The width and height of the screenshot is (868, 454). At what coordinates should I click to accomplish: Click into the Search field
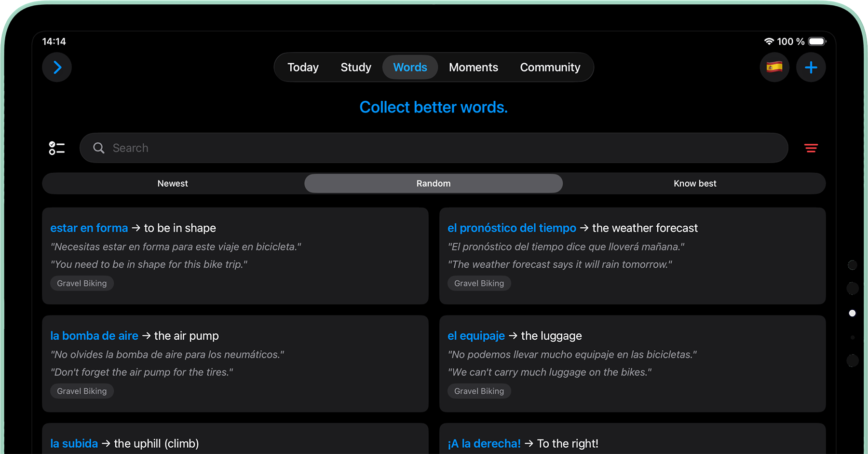(x=289, y=148)
